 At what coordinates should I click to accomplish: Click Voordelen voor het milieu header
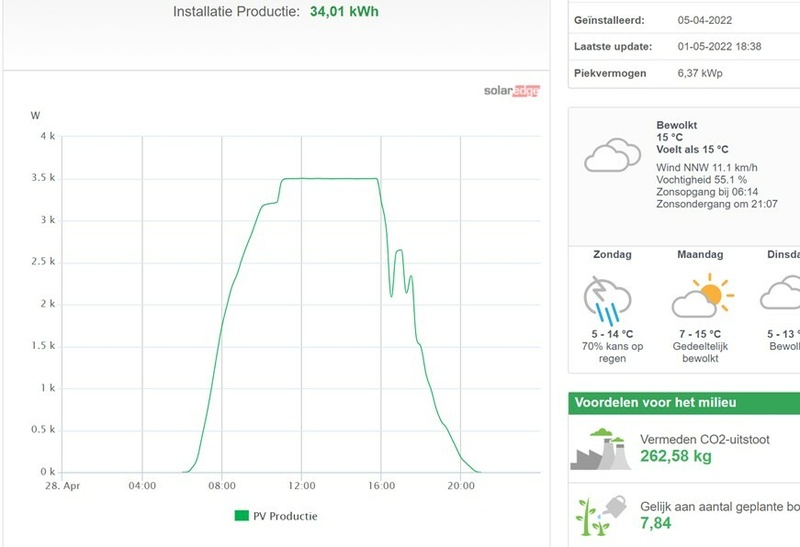(x=655, y=403)
